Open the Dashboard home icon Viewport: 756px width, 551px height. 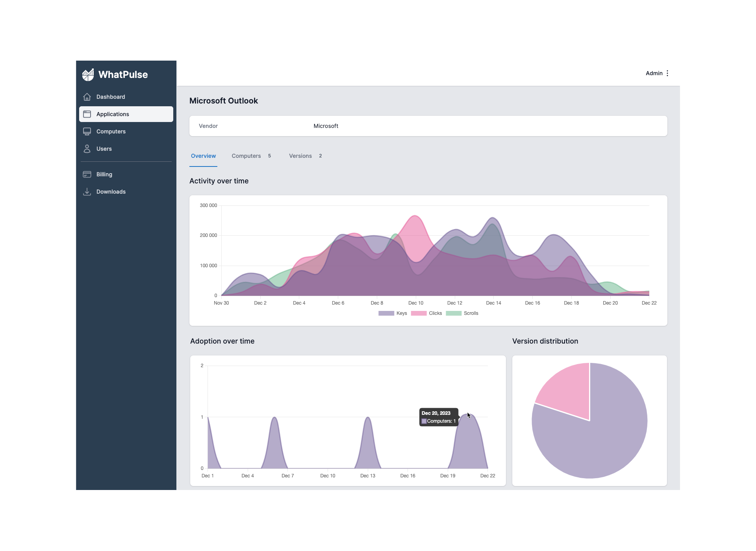click(x=87, y=96)
